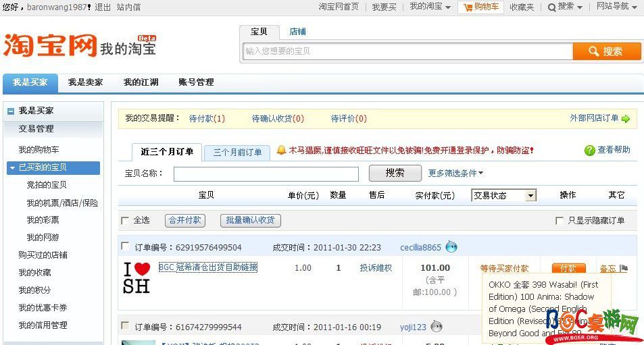Open 我的信用管理 in sidebar
Viewport: 644px width, 345px height.
click(43, 325)
